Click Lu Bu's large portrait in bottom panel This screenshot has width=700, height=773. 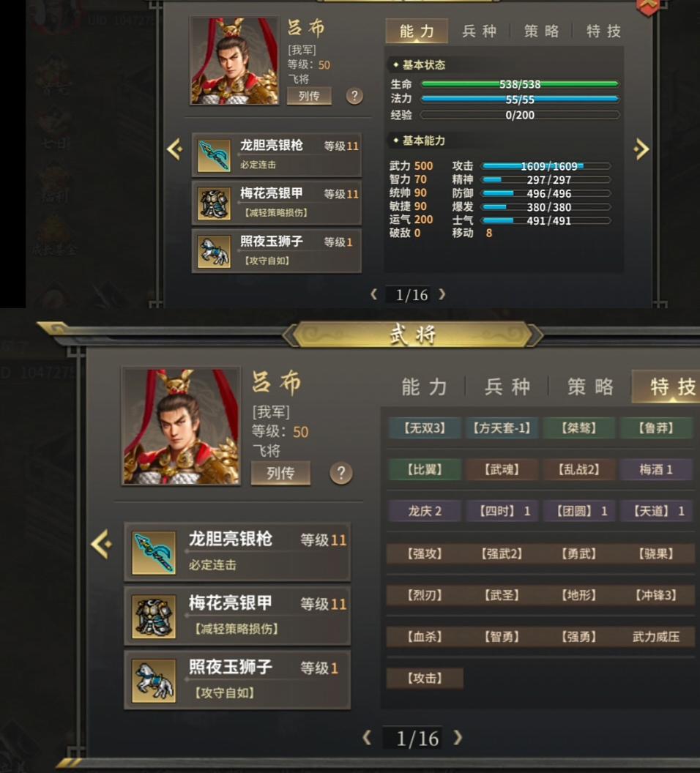182,427
